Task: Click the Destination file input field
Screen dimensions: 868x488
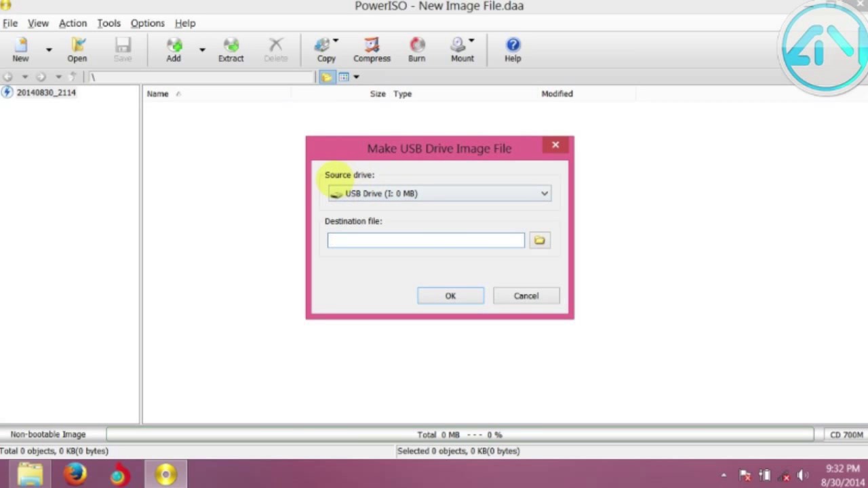Action: [426, 240]
